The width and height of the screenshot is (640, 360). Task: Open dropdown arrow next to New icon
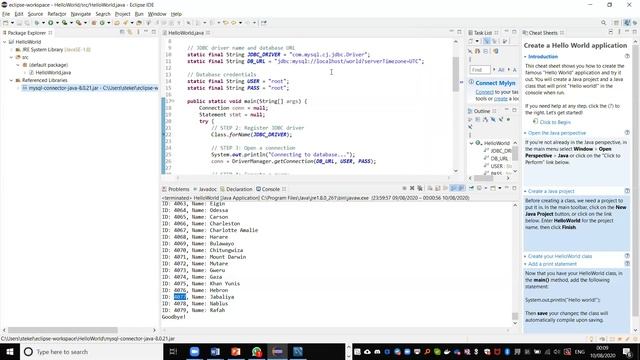click(12, 23)
